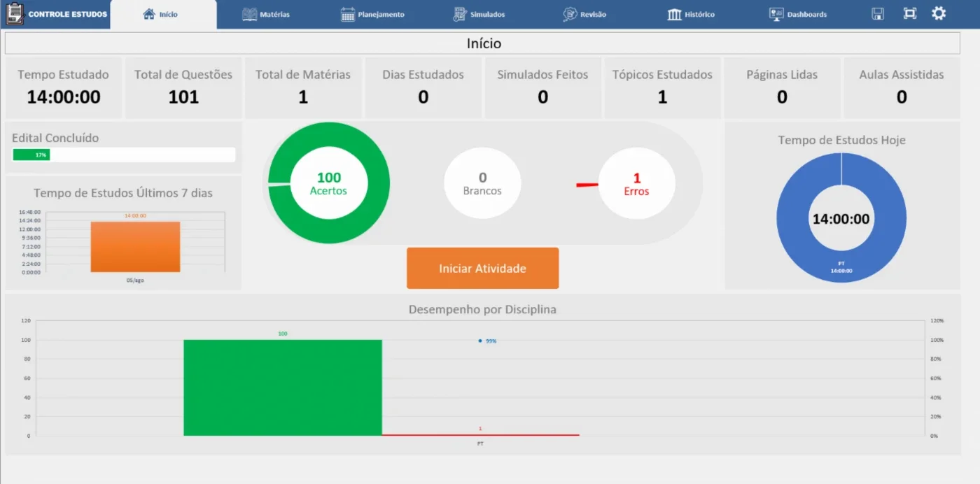The image size is (980, 484).
Task: Click the 99% data point marker
Action: point(480,341)
